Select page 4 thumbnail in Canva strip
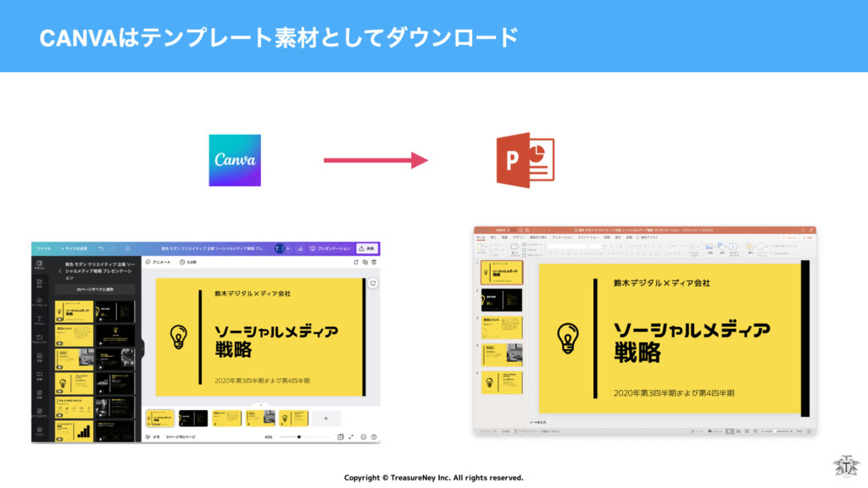The width and height of the screenshot is (868, 488). tap(260, 419)
